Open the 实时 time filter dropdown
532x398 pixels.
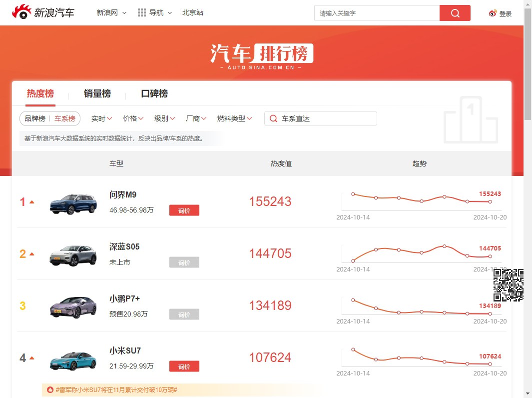(x=101, y=118)
